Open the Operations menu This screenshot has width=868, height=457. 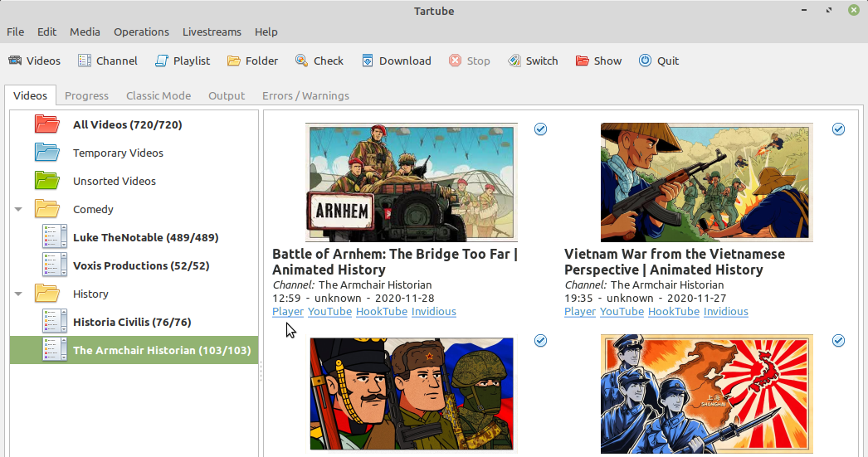coord(141,32)
